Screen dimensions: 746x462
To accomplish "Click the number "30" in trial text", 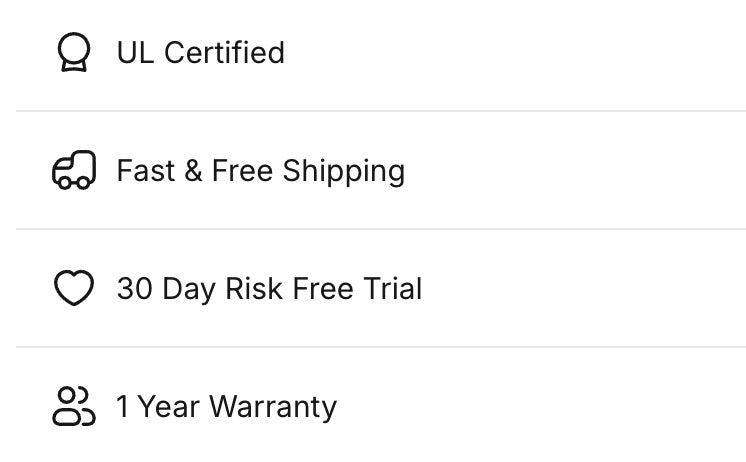I will click(135, 288).
